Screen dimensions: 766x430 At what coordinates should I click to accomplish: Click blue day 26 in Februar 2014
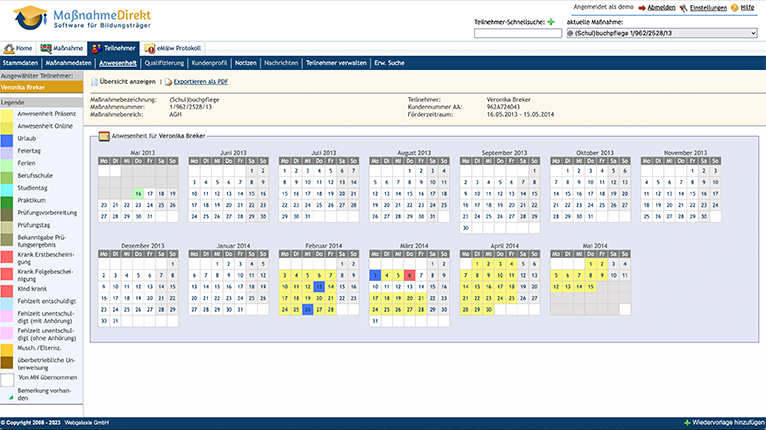pos(307,310)
